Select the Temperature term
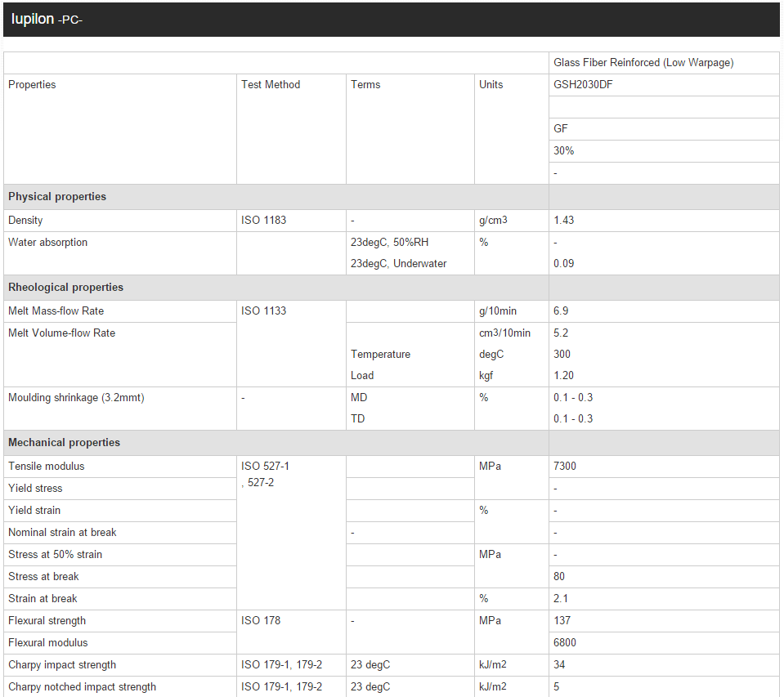This screenshot has height=697, width=784. (380, 355)
